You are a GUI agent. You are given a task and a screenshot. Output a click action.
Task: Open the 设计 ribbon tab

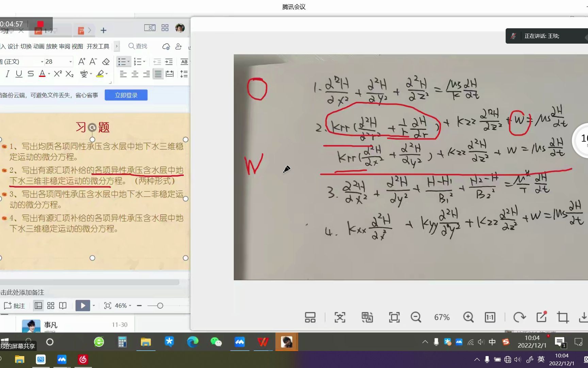click(x=13, y=46)
